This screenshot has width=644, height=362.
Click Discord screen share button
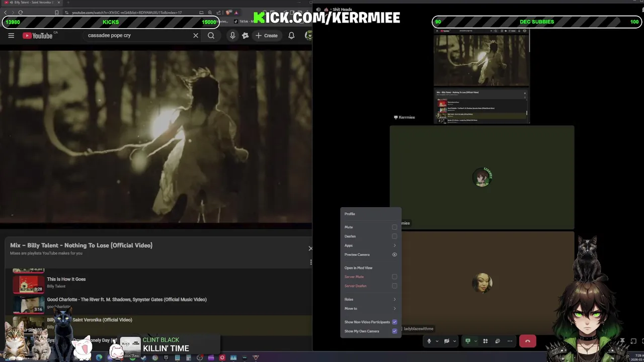coord(467,341)
